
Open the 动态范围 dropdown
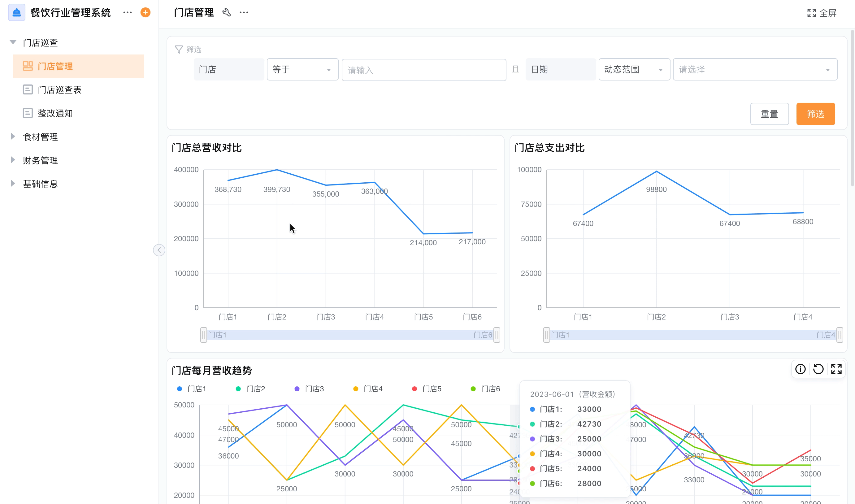pos(634,70)
